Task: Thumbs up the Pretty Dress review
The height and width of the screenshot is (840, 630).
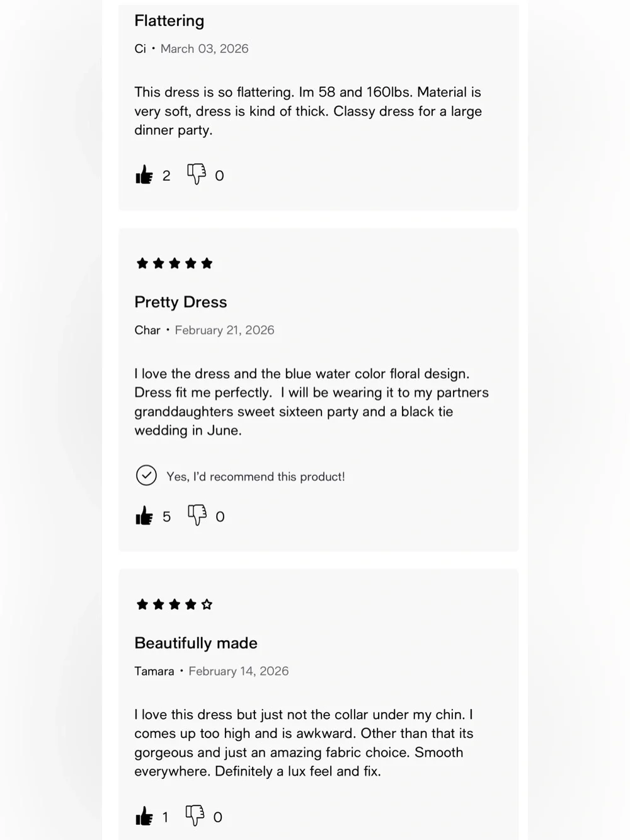Action: point(144,515)
